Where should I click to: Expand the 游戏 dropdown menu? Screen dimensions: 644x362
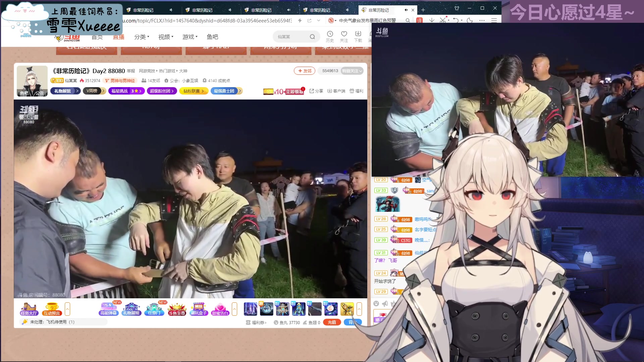[x=190, y=37]
